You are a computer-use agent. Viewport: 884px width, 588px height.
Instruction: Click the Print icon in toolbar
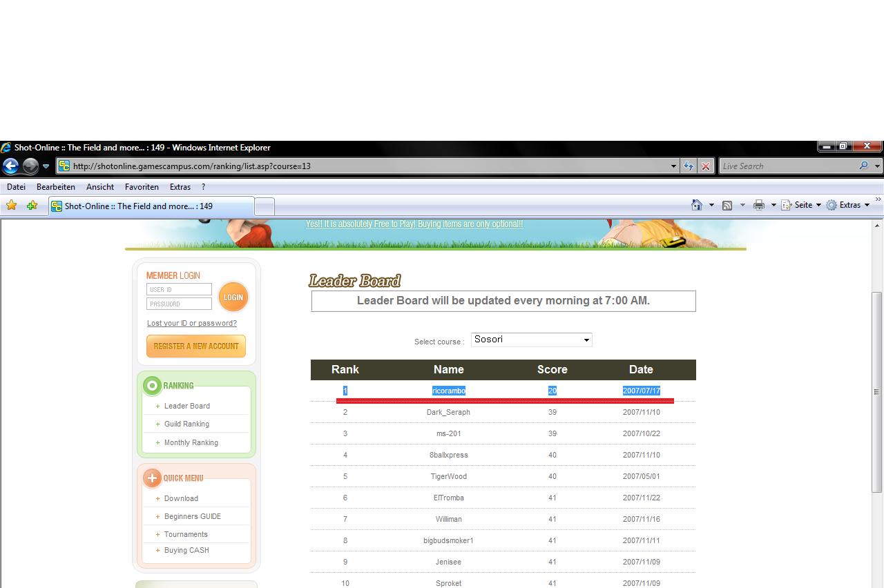[x=759, y=205]
